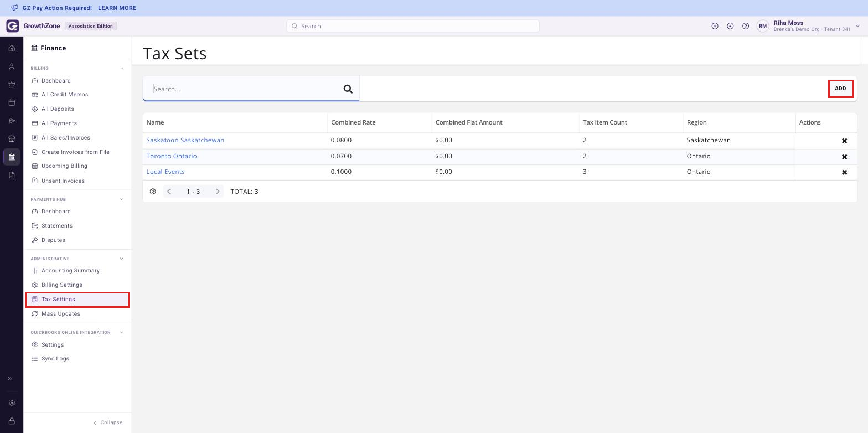868x433 pixels.
Task: Open the store icon in left rail
Action: point(12,139)
